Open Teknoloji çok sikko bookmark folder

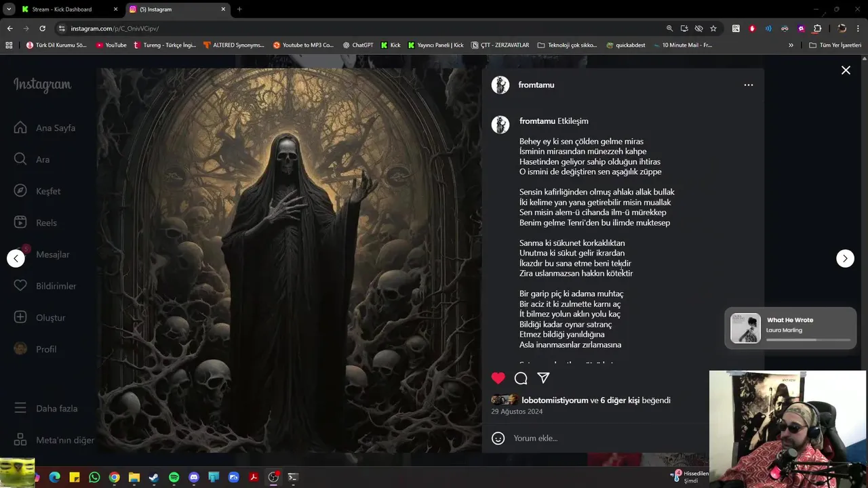(x=567, y=45)
